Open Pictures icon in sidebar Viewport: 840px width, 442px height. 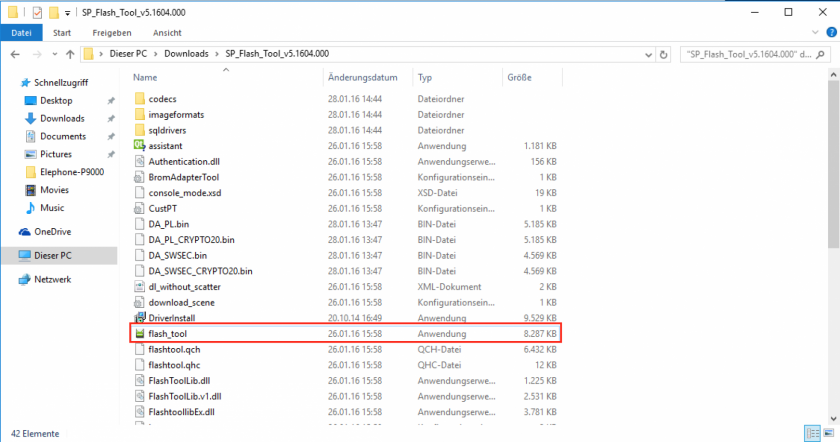tap(31, 154)
